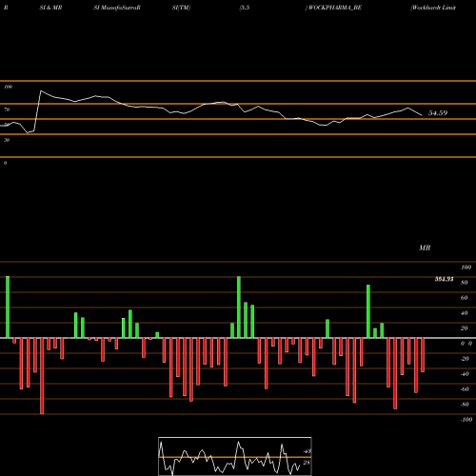Click the MR axis label 100
The width and height of the screenshot is (476, 476).
pyautogui.click(x=466, y=268)
